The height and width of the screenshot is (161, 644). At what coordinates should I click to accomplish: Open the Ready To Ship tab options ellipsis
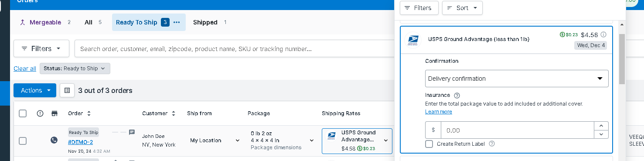[177, 22]
